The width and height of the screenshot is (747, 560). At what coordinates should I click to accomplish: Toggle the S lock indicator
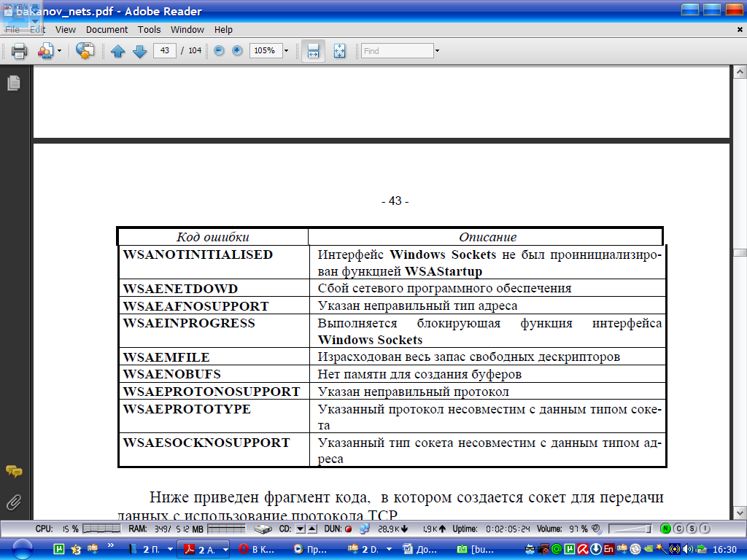pyautogui.click(x=692, y=529)
